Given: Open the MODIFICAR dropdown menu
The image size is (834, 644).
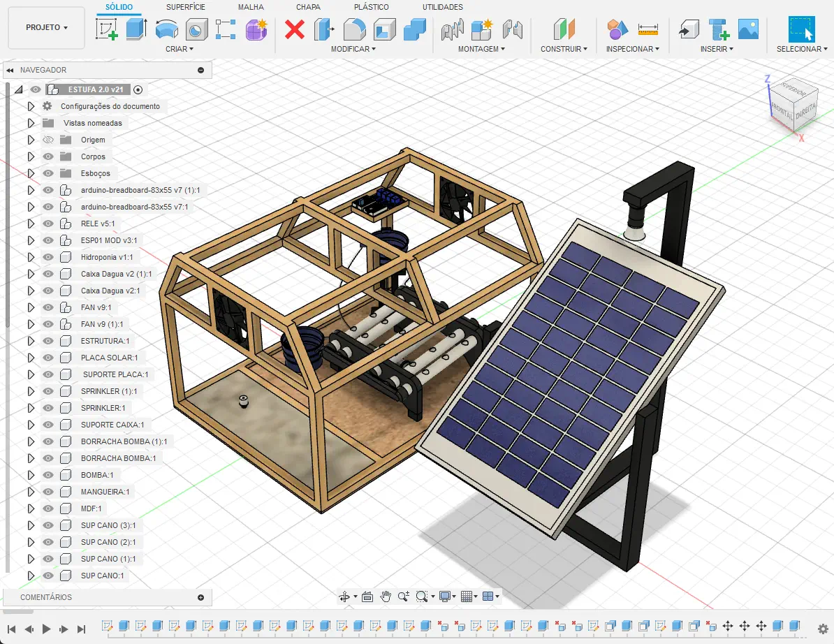Looking at the screenshot, I should click(x=353, y=49).
